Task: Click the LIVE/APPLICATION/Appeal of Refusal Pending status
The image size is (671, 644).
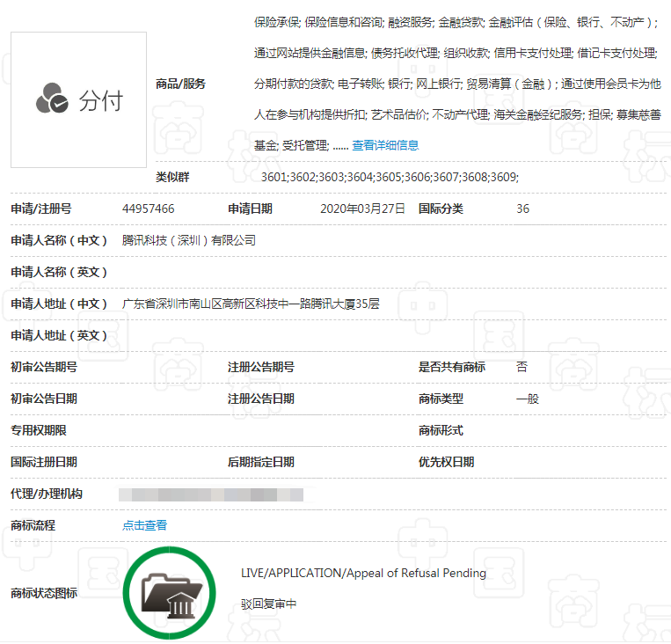Action: [364, 573]
